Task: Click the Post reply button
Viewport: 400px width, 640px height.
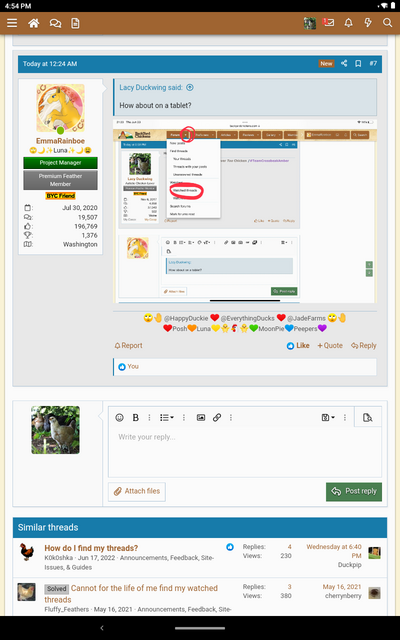Action: click(354, 491)
